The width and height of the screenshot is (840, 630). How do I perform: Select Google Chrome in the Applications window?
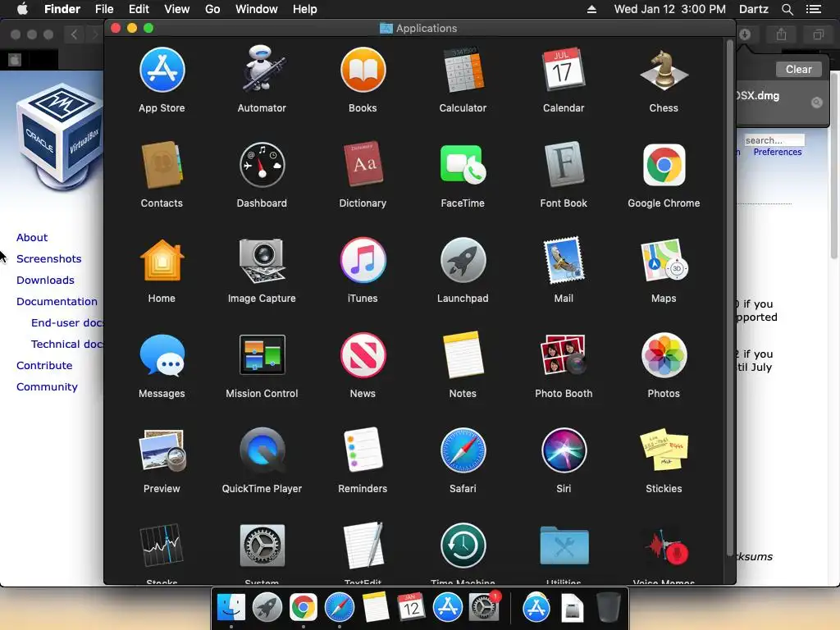tap(664, 165)
